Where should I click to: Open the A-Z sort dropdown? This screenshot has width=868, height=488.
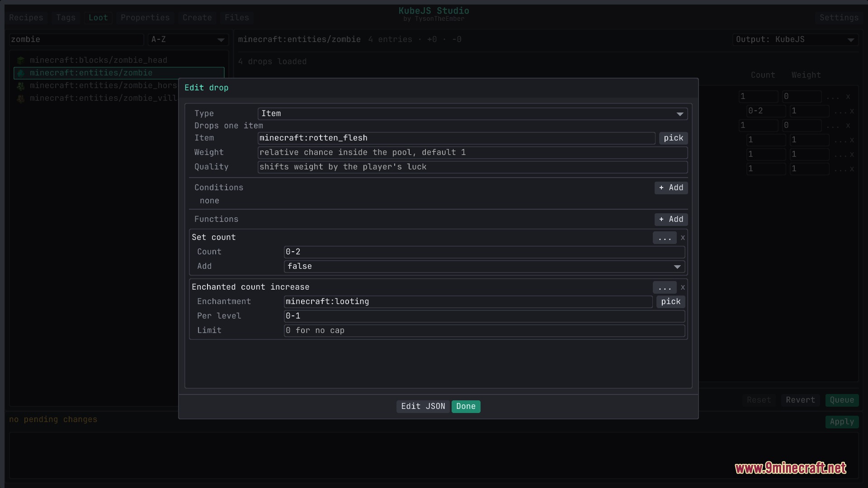click(x=188, y=40)
